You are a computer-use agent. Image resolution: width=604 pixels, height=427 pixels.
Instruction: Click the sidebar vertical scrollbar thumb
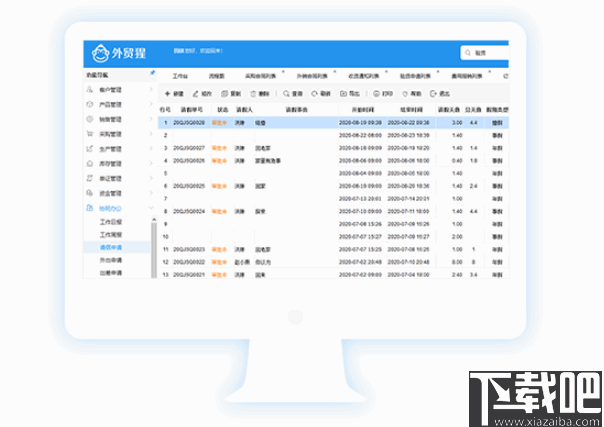[154, 250]
